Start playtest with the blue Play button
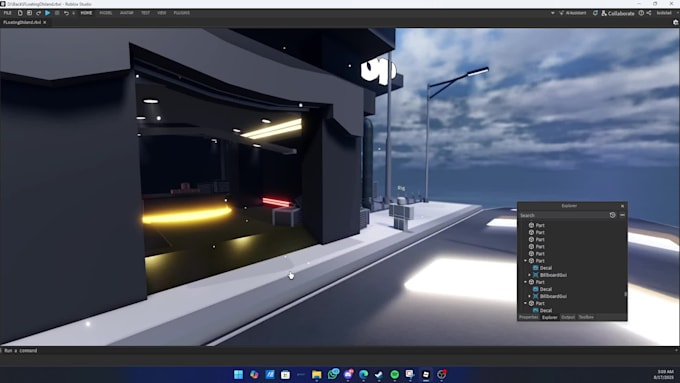Image resolution: width=680 pixels, height=383 pixels. coord(48,13)
